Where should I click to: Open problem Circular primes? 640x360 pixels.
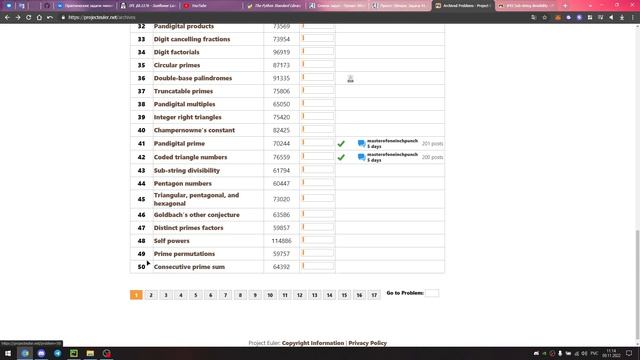(x=177, y=65)
